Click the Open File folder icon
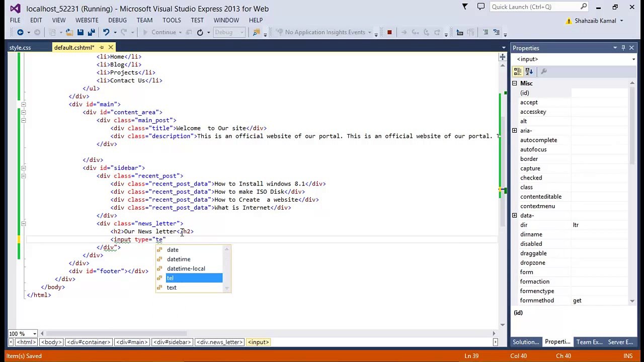Screen dimensions: 644x362 point(69,32)
